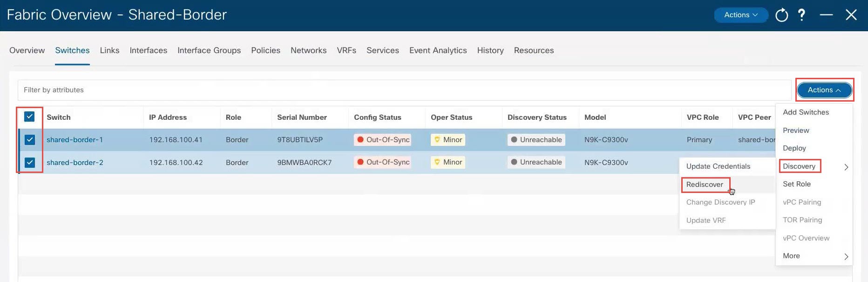Click the VPC Role column header
Viewport: 868px width, 282px height.
(702, 117)
